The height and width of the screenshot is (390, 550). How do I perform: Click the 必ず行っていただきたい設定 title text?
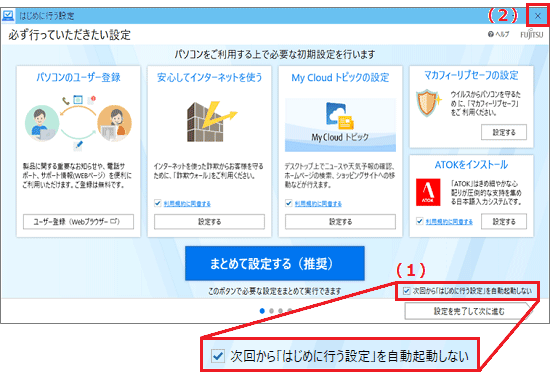[x=69, y=35]
